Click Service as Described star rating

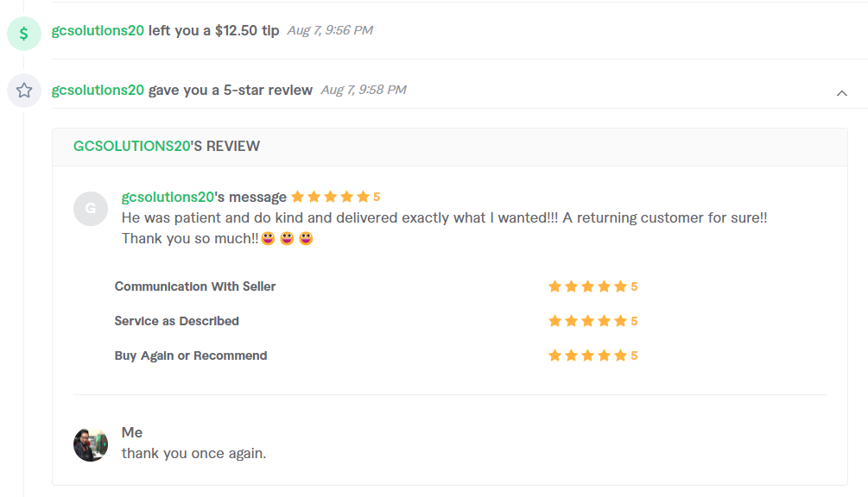tap(592, 321)
